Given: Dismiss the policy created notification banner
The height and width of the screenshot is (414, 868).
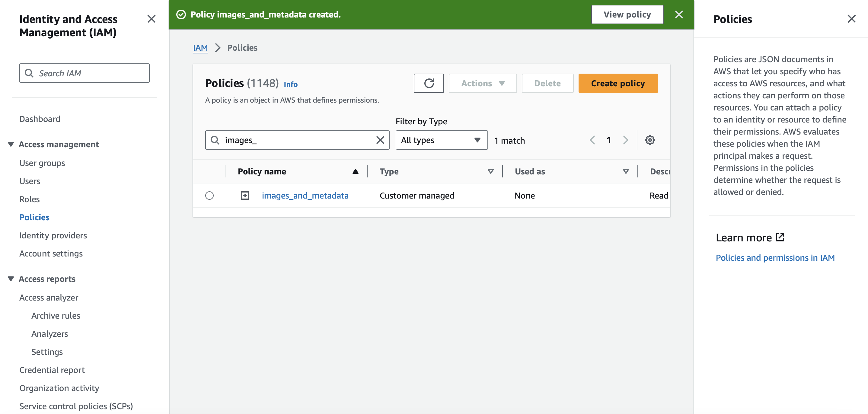Looking at the screenshot, I should (679, 14).
